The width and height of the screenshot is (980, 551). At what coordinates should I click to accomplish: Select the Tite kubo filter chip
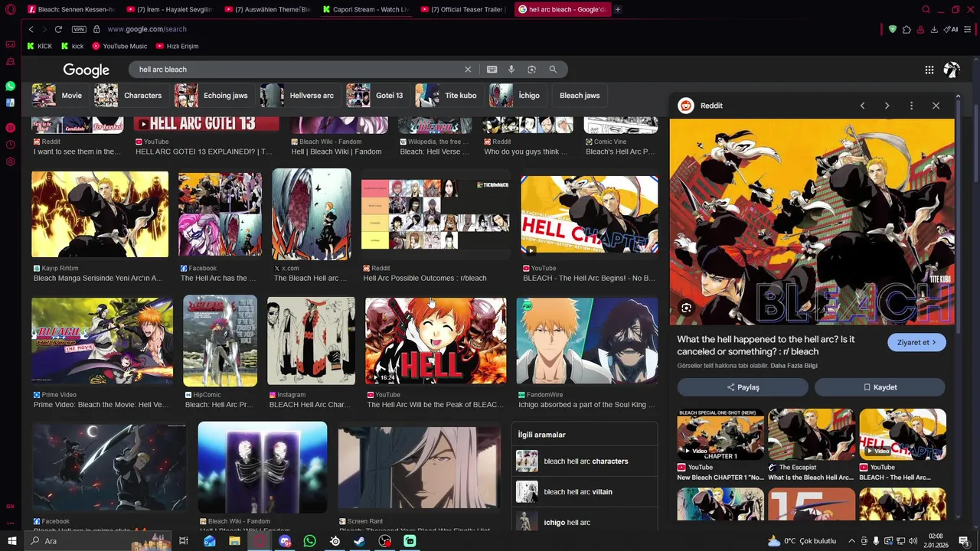pos(447,96)
